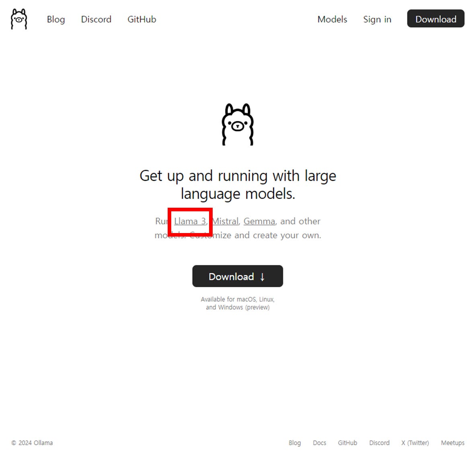Click the '© 2024 Ollama' copyright text
Viewport: 476px width, 452px height.
pyautogui.click(x=32, y=443)
